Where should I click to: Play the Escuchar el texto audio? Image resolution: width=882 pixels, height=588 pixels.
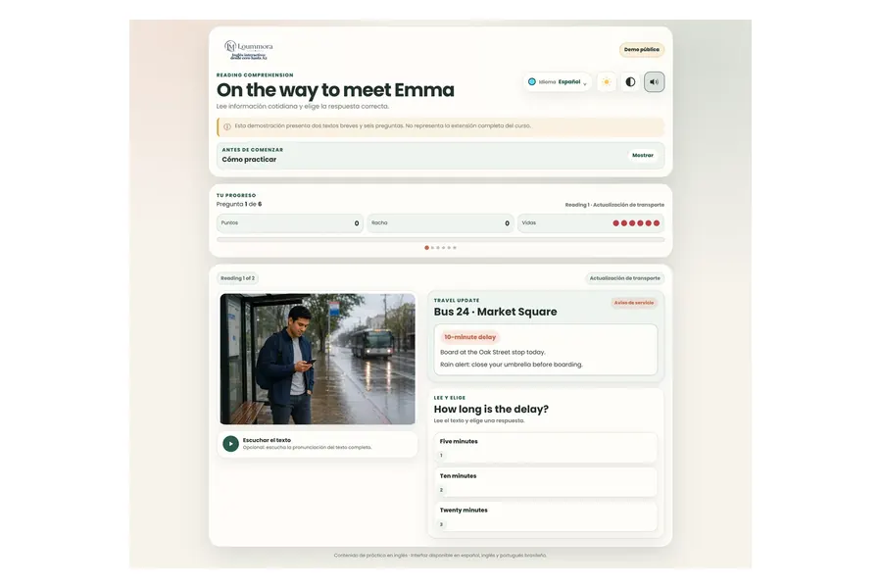click(230, 443)
